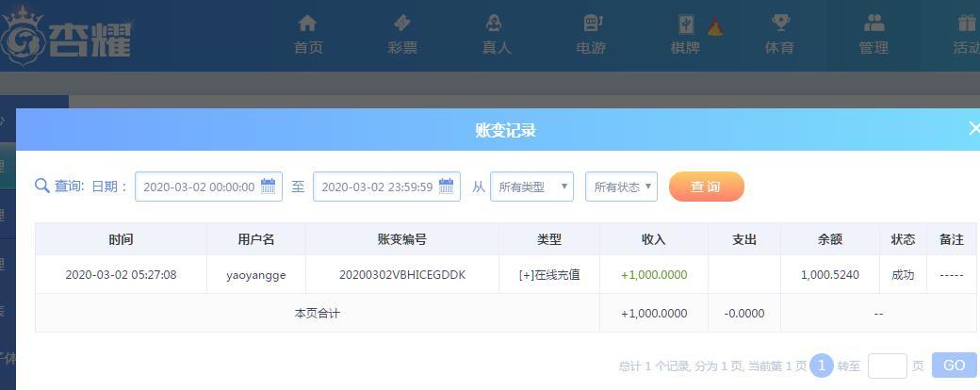Click the 本页合计 row label

317,313
